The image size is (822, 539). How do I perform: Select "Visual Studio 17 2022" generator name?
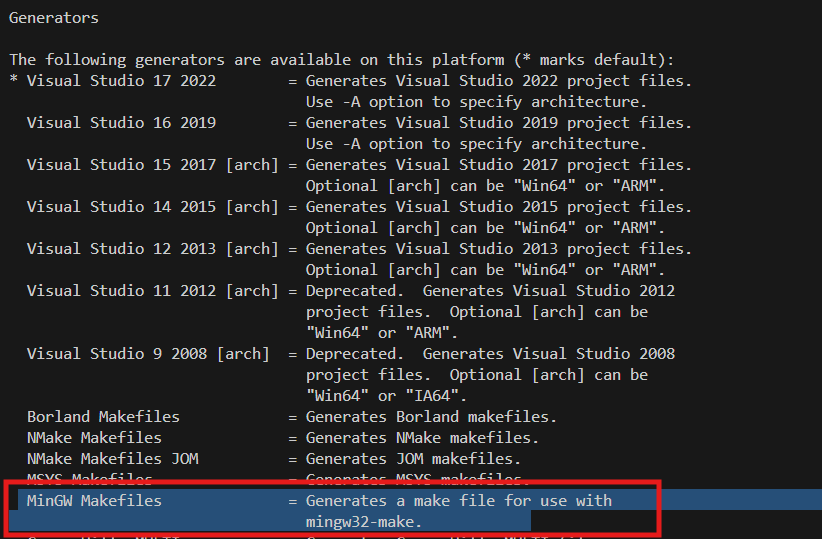(121, 81)
